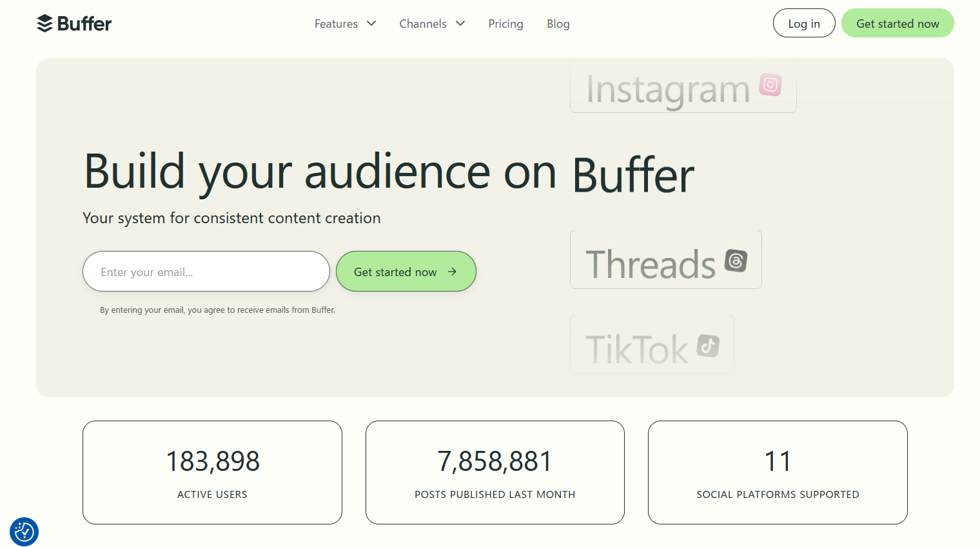Open the accessibility widget in the corner
Screen dimensions: 980x547
coord(24,532)
